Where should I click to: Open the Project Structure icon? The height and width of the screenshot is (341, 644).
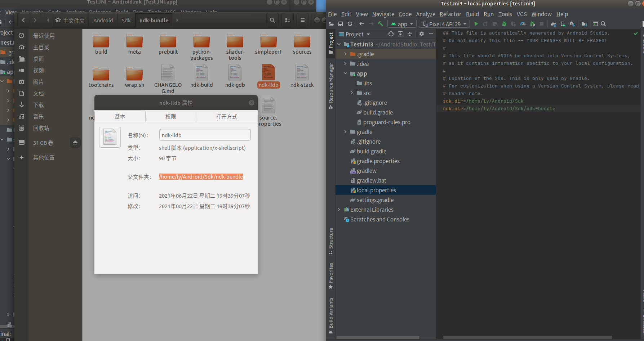pos(584,24)
